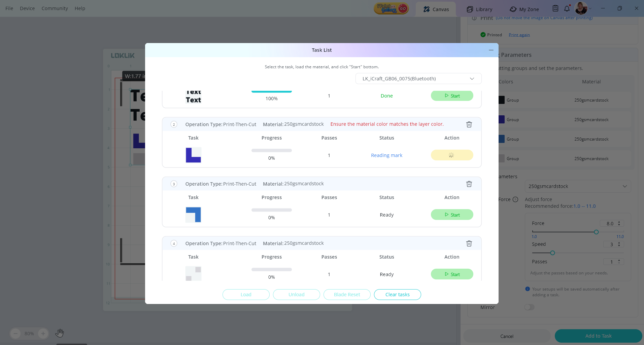644x345 pixels.
Task: Delete task 2 with trash icon
Action: click(469, 124)
